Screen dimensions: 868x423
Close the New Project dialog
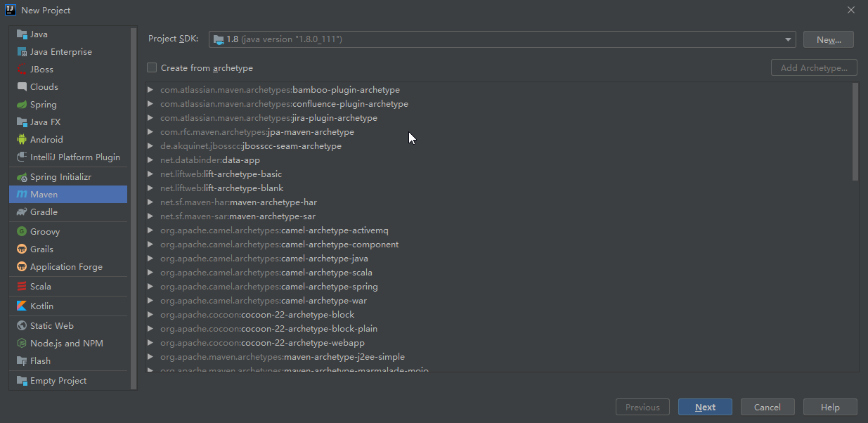coord(850,10)
